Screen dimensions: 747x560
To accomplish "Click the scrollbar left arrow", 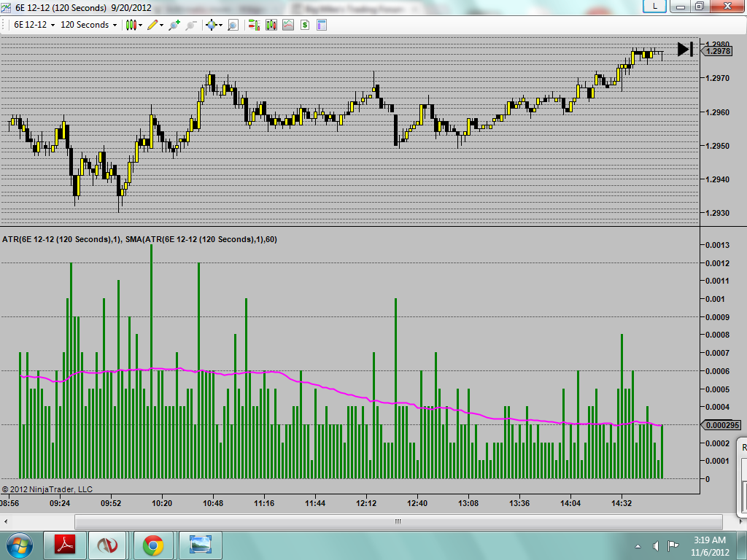I will [x=5, y=521].
